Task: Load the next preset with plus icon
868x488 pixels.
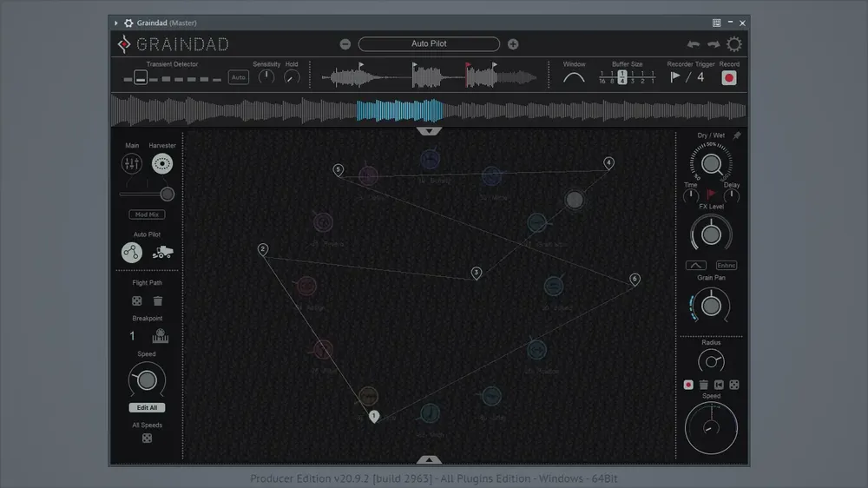Action: pyautogui.click(x=513, y=44)
